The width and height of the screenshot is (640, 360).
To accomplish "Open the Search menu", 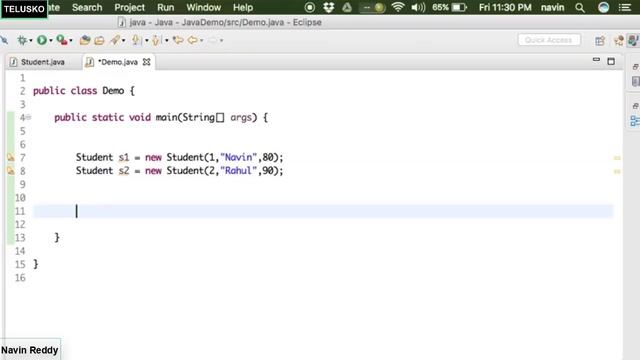I will tap(87, 7).
